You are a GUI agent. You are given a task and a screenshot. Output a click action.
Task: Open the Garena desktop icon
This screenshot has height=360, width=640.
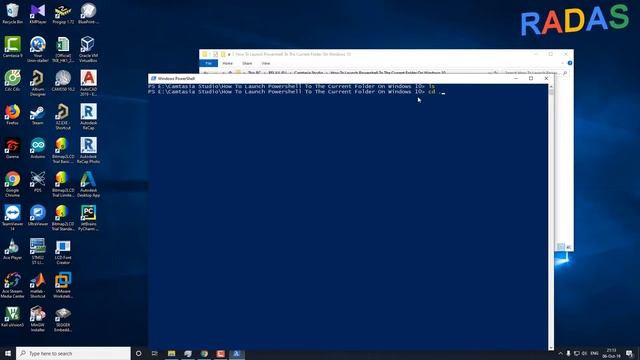[12, 148]
